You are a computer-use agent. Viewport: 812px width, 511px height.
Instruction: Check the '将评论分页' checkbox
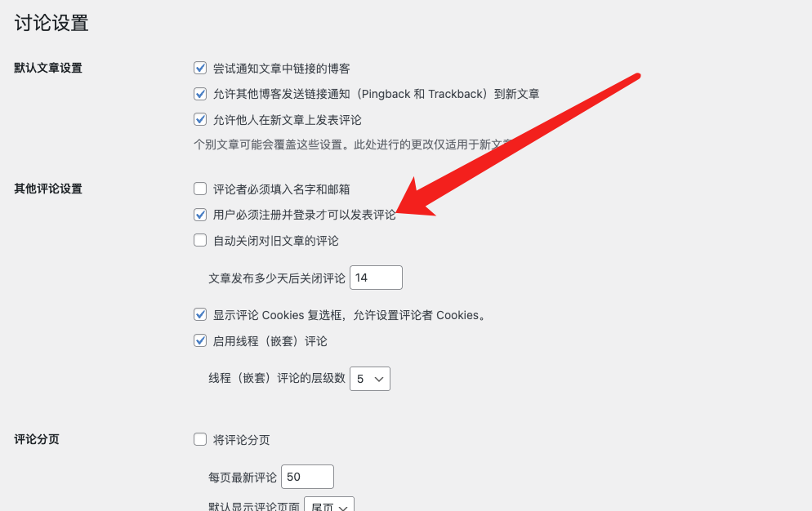pyautogui.click(x=200, y=439)
